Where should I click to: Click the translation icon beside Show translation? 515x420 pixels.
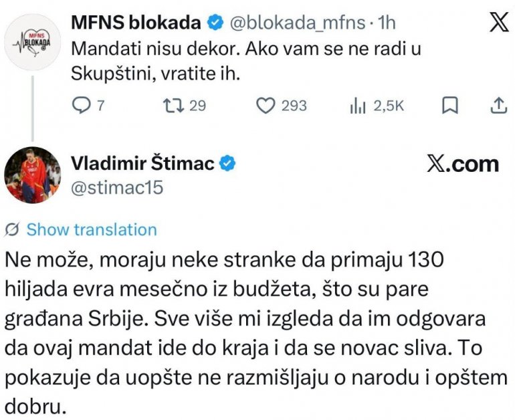[11, 230]
